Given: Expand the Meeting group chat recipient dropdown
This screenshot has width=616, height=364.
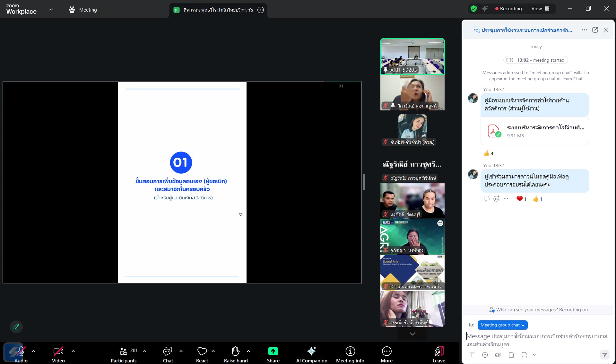Looking at the screenshot, I should click(502, 325).
